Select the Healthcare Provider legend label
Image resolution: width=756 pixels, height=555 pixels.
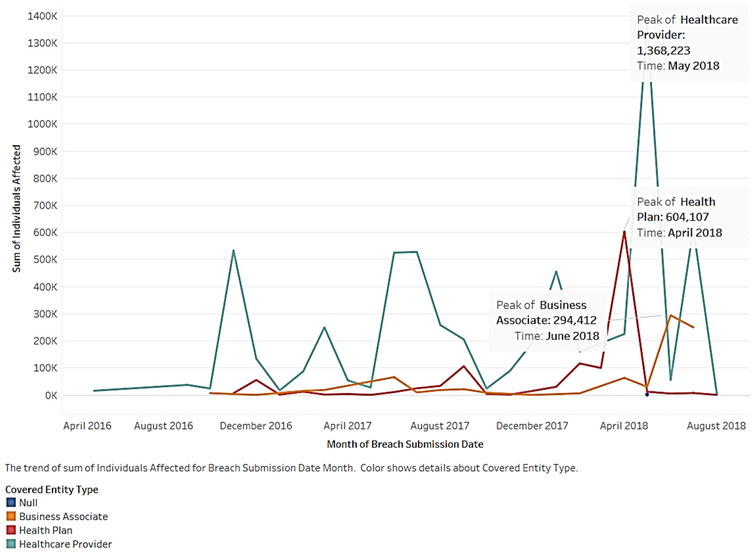pos(65,544)
